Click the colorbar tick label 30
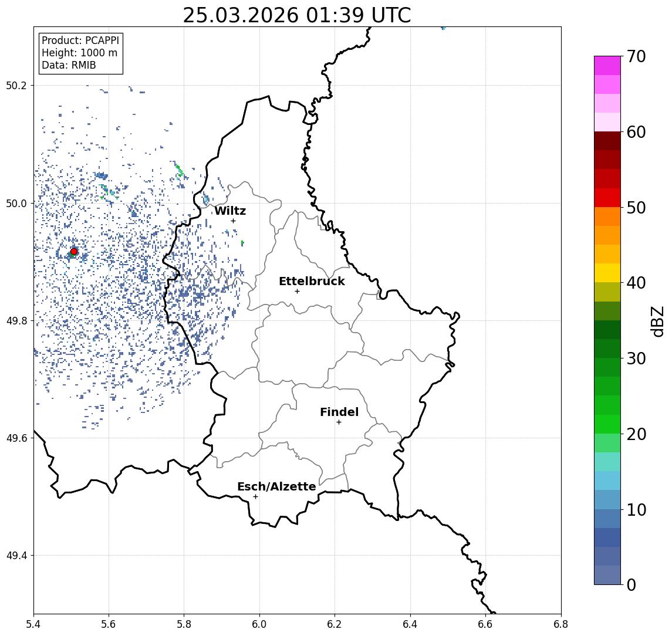This screenshot has height=636, width=672. tap(636, 358)
